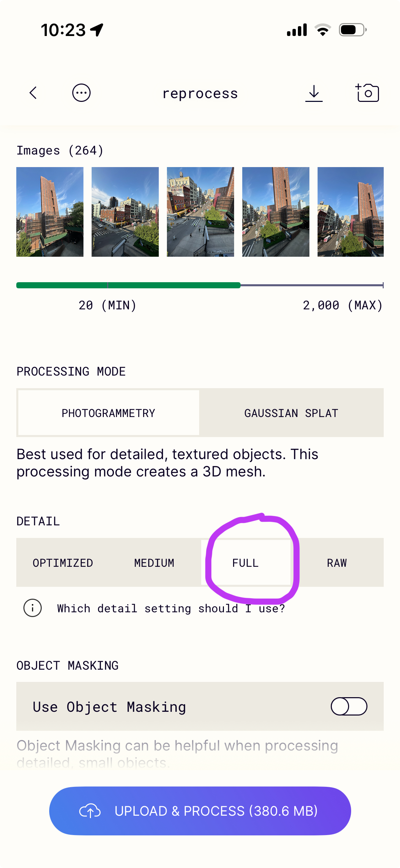Select the Full detail option
This screenshot has width=400, height=868.
(245, 563)
